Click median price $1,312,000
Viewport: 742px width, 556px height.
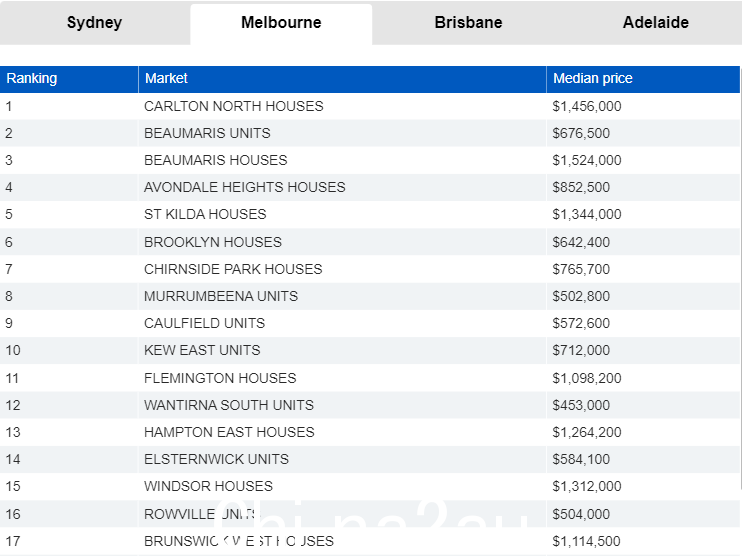587,486
